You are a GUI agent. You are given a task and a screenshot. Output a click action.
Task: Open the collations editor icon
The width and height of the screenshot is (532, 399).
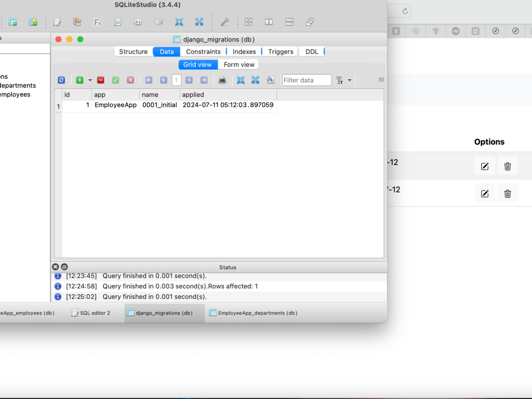coord(138,22)
